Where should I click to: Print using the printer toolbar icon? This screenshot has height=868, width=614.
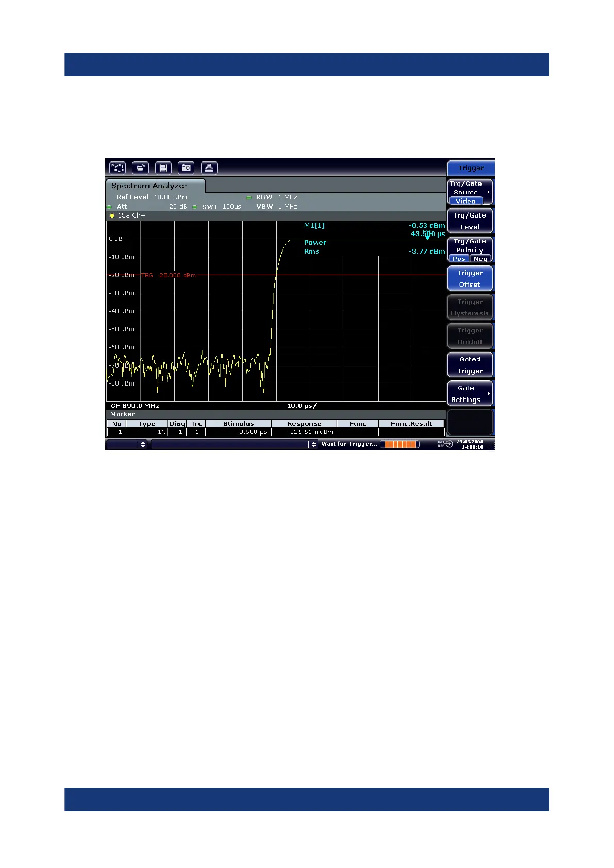(x=209, y=168)
